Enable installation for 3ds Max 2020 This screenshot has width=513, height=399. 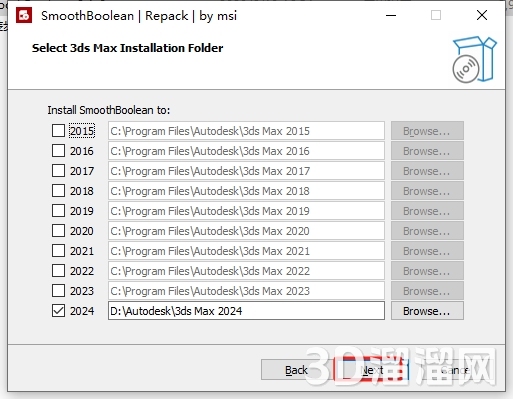58,231
